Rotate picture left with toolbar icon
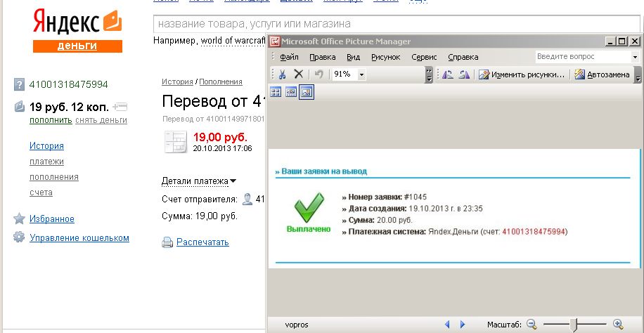 coord(448,74)
